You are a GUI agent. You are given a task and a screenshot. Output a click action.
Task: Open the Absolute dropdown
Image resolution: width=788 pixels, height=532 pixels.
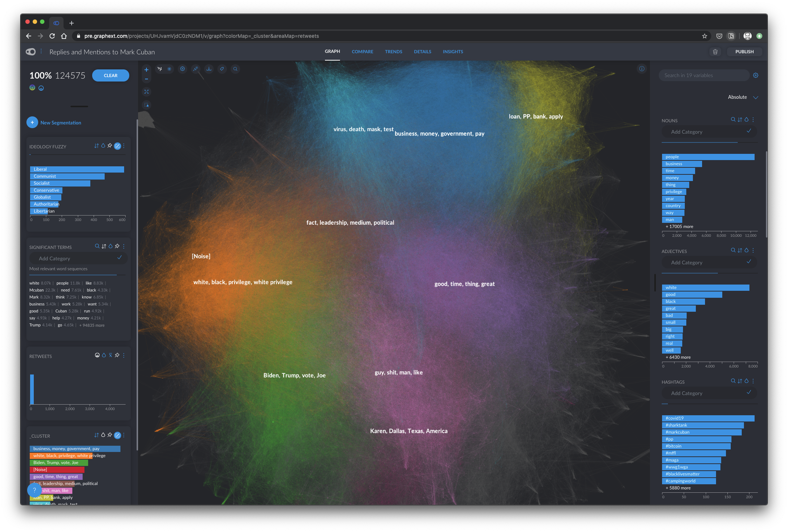tap(743, 97)
